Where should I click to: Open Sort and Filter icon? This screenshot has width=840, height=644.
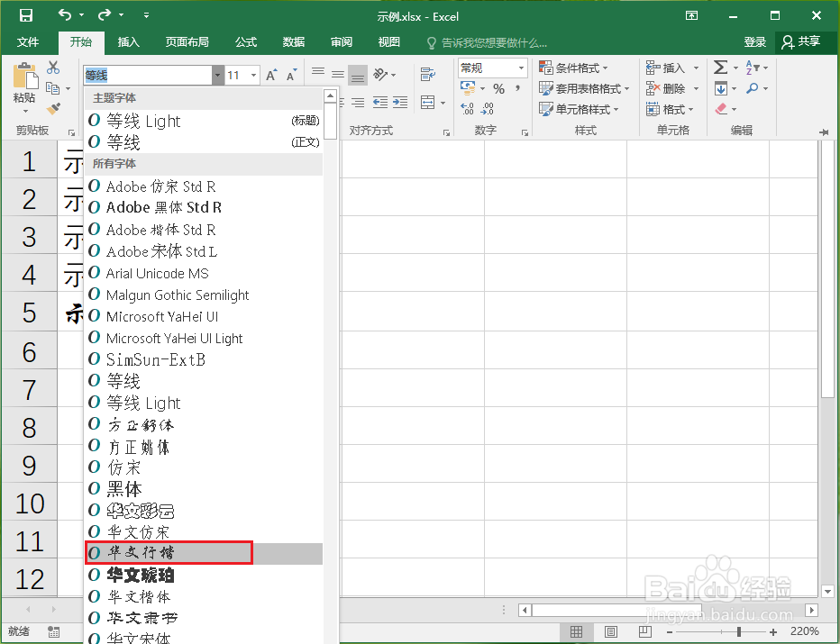pos(753,68)
